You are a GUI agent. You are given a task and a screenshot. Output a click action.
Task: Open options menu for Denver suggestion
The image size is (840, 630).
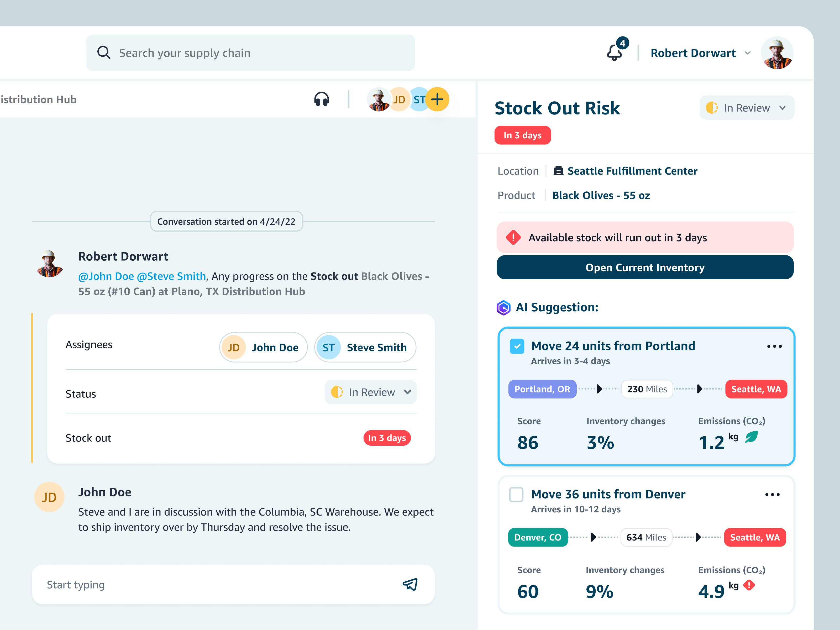(772, 495)
